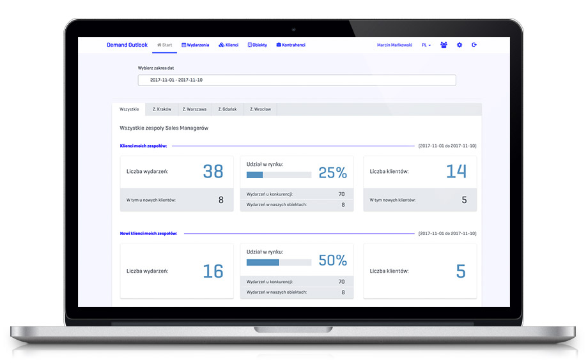588x364 pixels.
Task: Open settings via the gear icon
Action: tap(459, 45)
